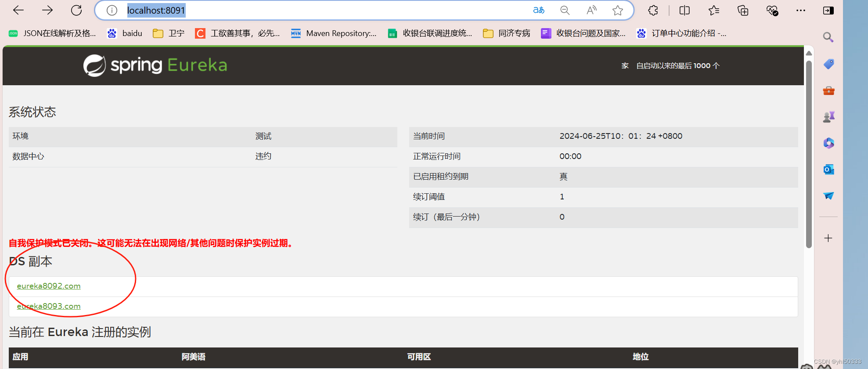Select the 地位 table column header
The height and width of the screenshot is (369, 868).
pos(641,357)
